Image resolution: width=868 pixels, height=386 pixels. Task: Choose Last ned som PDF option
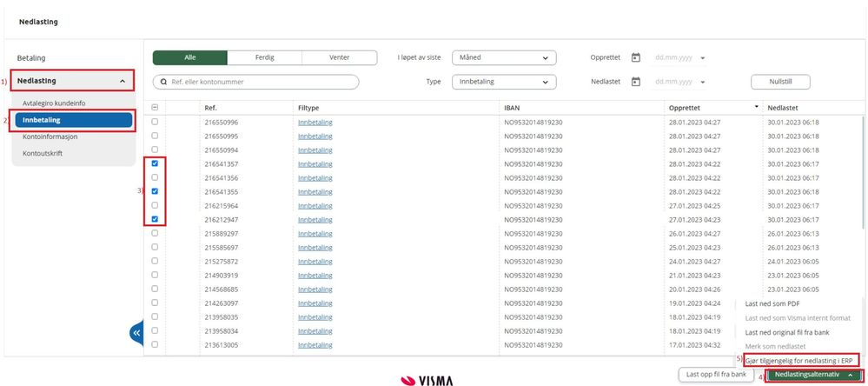(772, 303)
